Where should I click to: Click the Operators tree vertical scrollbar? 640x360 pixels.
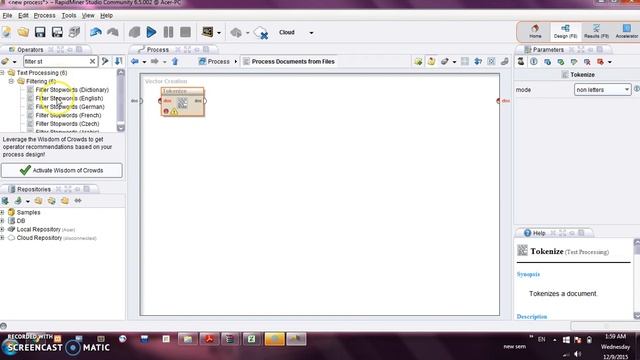[x=120, y=100]
